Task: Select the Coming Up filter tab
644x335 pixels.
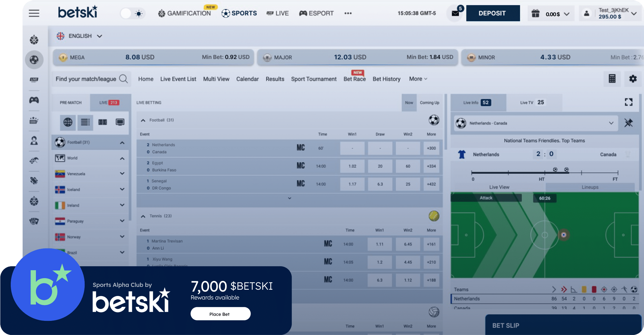Action: 429,102
